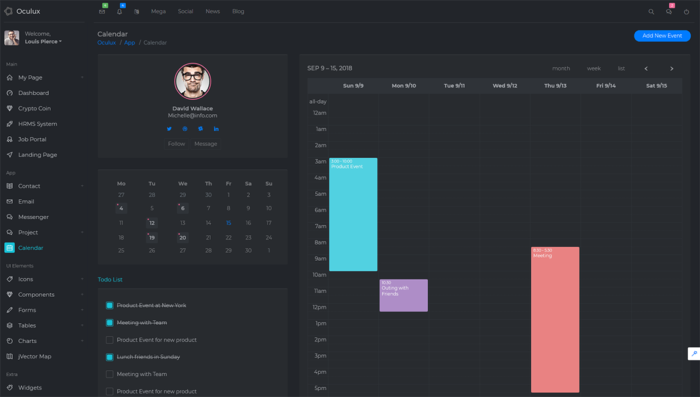Switch calendar to month view
This screenshot has width=700, height=397.
tap(561, 68)
